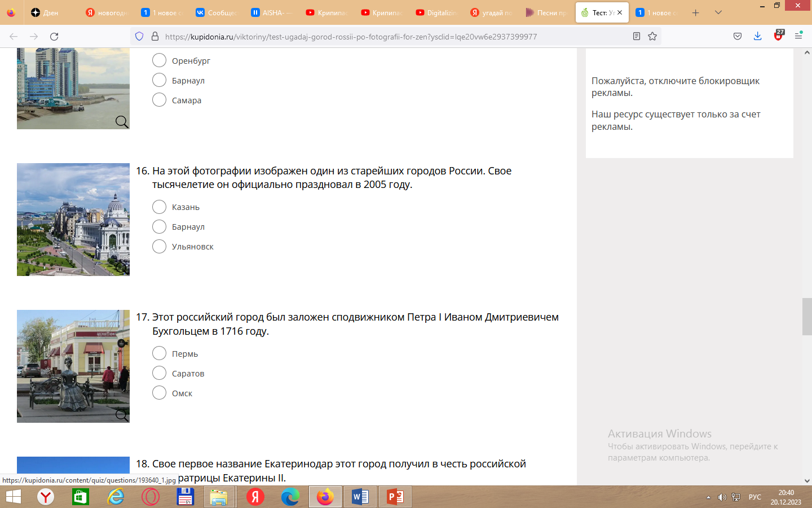The width and height of the screenshot is (812, 508).
Task: Select the Казань answer option
Action: coord(160,207)
